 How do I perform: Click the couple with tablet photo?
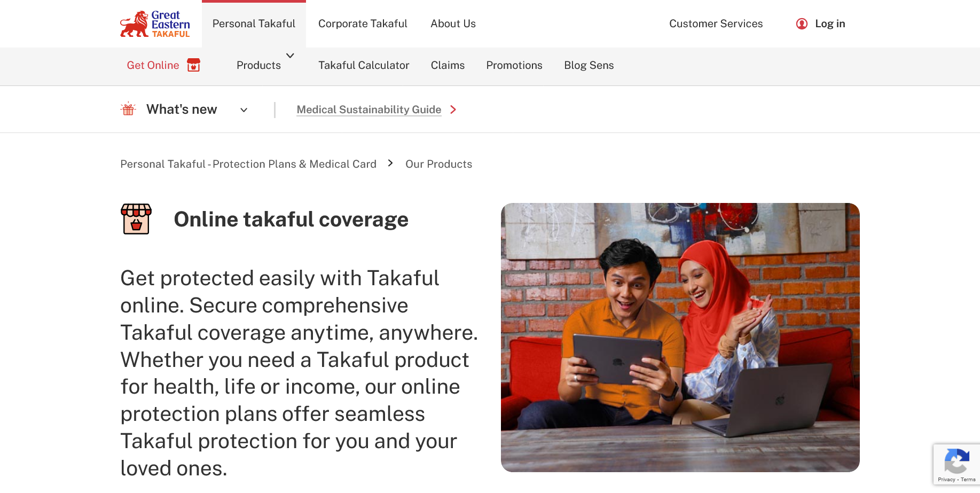click(x=680, y=337)
